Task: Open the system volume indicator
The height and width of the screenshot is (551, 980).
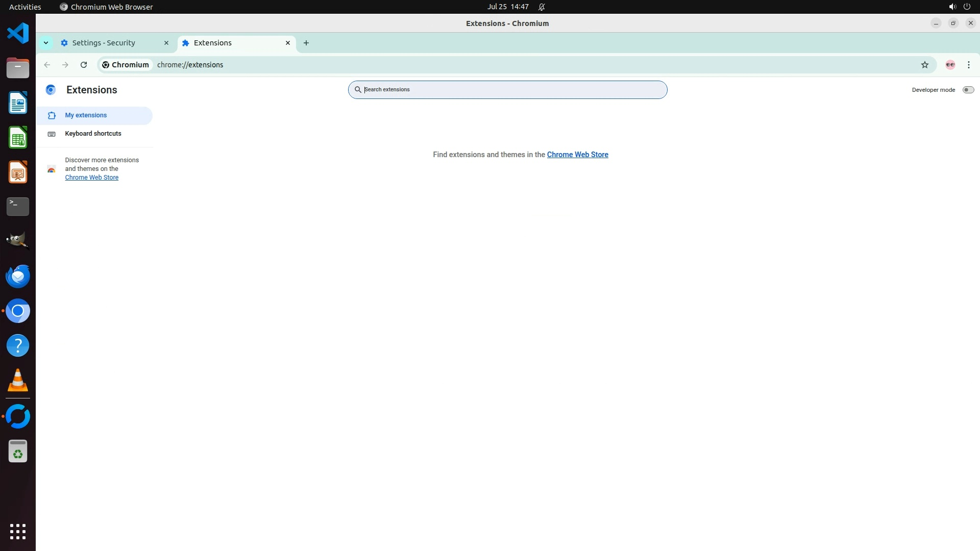Action: point(952,7)
